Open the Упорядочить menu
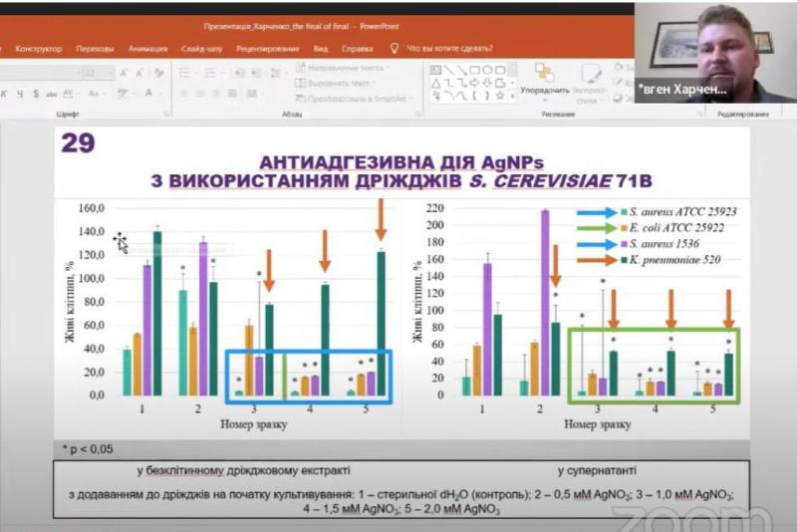Image resolution: width=797 pixels, height=532 pixels. 545,84
